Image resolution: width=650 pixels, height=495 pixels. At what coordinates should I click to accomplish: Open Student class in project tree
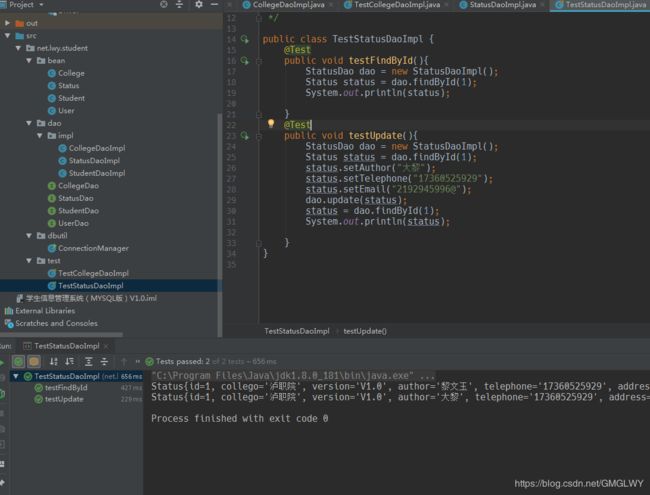coord(71,98)
